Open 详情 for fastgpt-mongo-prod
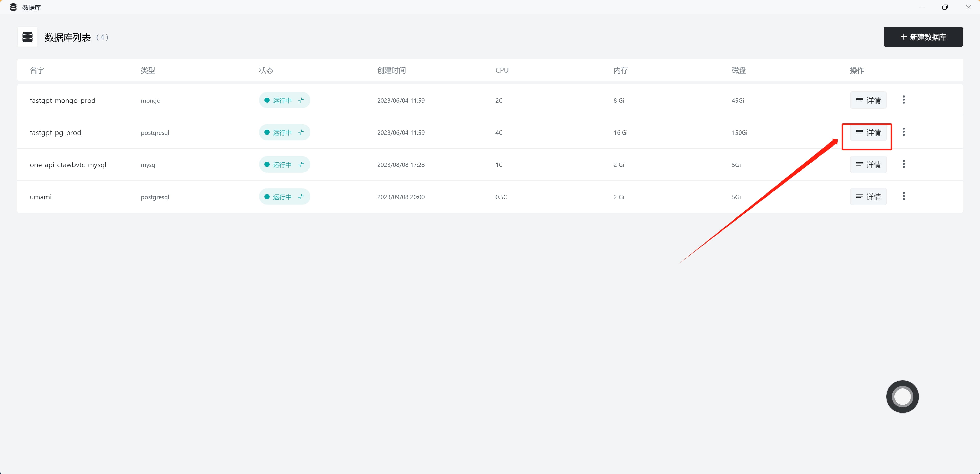 tap(868, 100)
